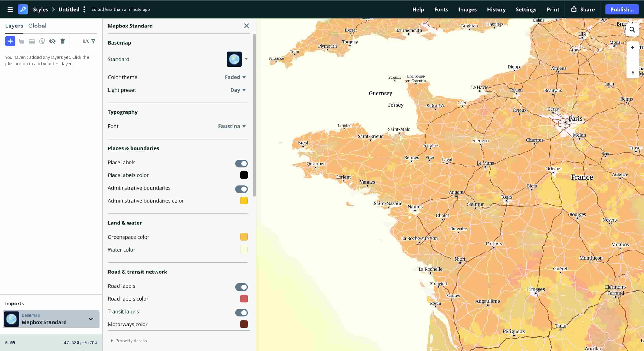
Task: Open the Color theme dropdown set to Faded
Action: [x=234, y=77]
